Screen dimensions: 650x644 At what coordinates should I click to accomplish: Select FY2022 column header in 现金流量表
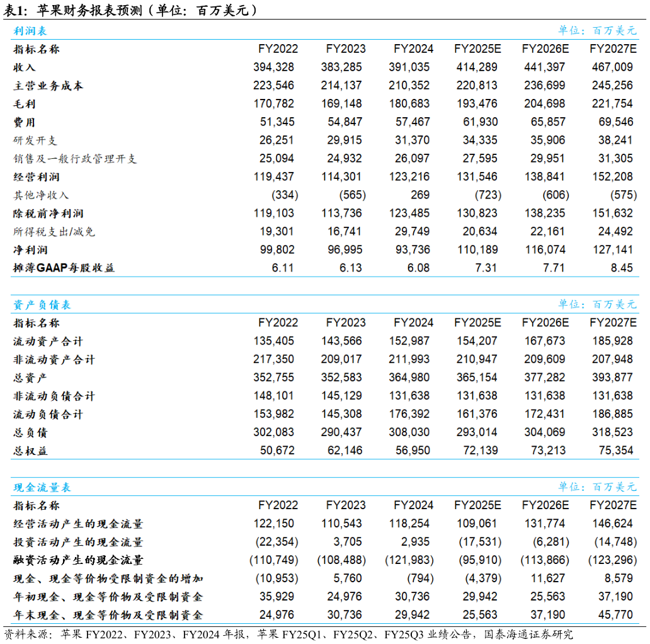pyautogui.click(x=278, y=505)
